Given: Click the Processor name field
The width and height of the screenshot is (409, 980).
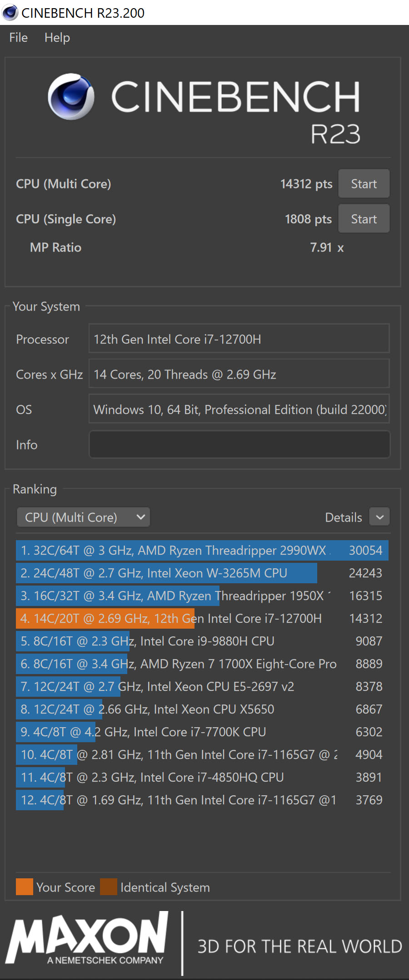Looking at the screenshot, I should click(239, 339).
